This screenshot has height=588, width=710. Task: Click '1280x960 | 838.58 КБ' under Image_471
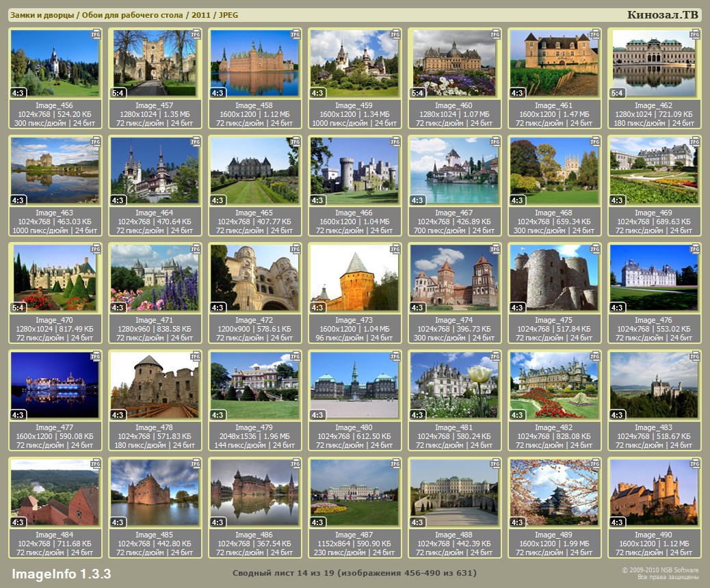coord(155,329)
